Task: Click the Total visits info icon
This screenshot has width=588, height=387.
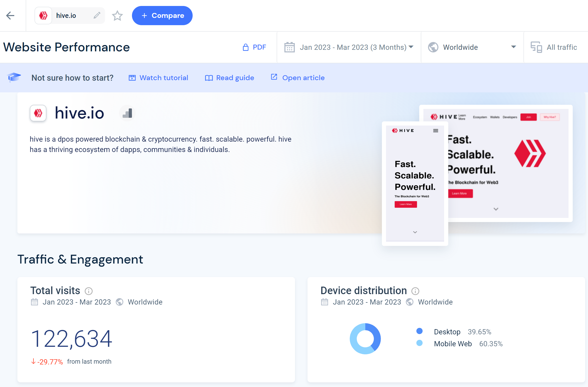Action: pyautogui.click(x=89, y=291)
